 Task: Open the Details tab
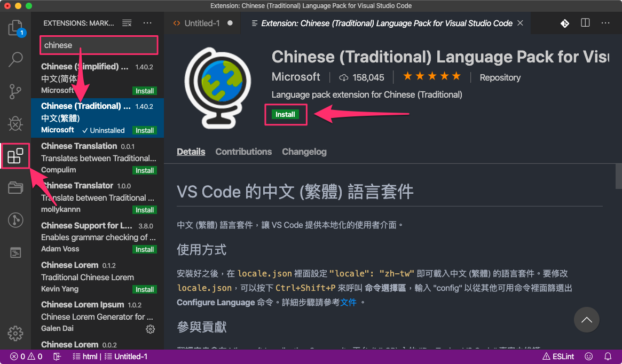191,152
